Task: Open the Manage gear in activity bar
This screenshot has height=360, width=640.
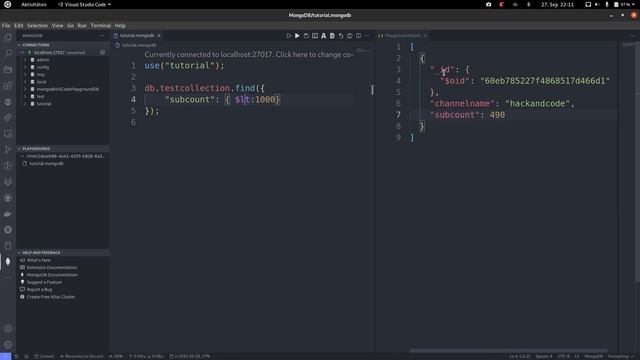Action: tap(8, 345)
